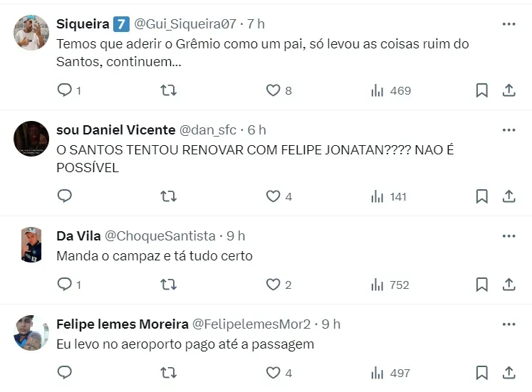Share Siqueira's tweet
This screenshot has height=392, width=532.
(509, 90)
